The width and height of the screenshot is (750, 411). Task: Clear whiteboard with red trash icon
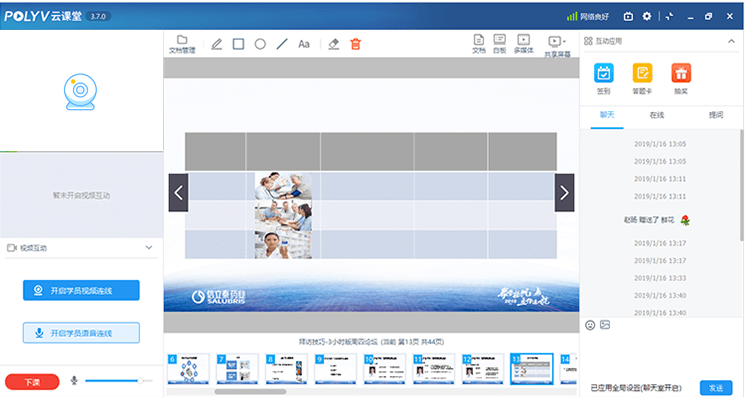[x=355, y=44]
